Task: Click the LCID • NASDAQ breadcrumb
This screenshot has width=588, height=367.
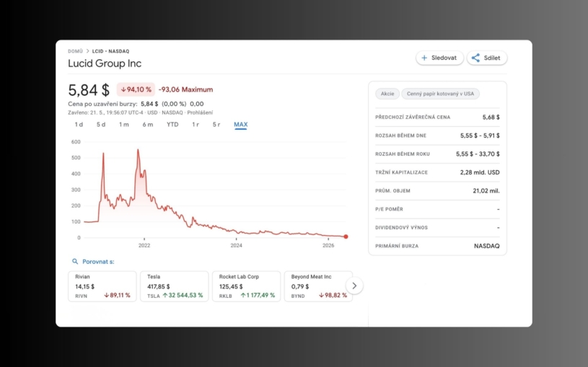Action: click(110, 51)
